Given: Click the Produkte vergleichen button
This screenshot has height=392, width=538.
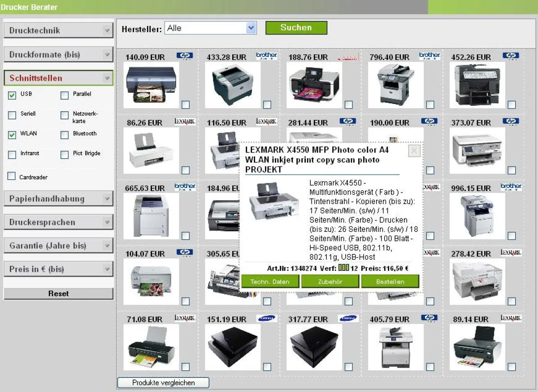Looking at the screenshot, I should pos(163,383).
